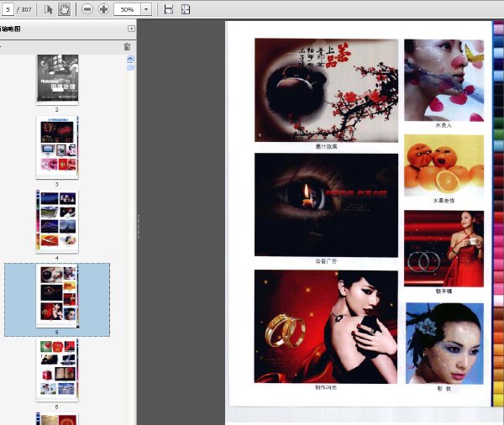Click the thumbnail scrollbar up arrow
Viewport: 504px width, 425px height.
click(x=130, y=59)
